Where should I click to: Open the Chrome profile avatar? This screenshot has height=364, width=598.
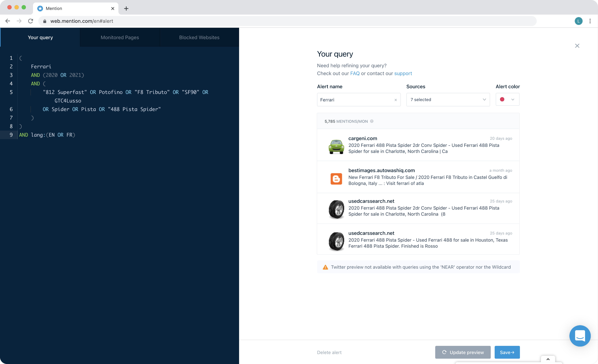click(x=578, y=21)
